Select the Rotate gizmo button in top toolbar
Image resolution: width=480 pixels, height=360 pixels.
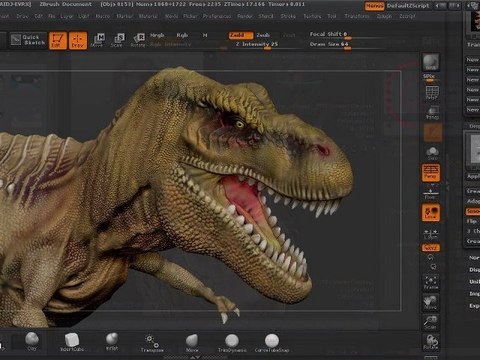pyautogui.click(x=138, y=40)
